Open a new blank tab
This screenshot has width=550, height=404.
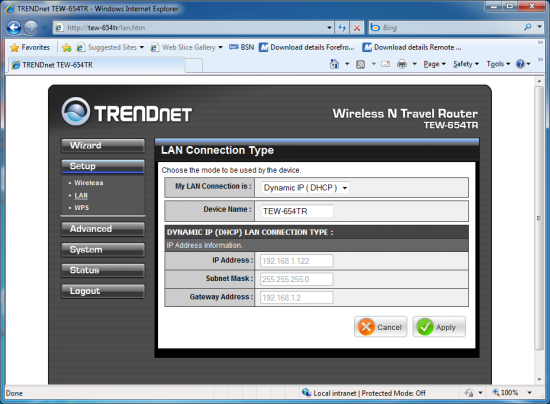pyautogui.click(x=194, y=66)
